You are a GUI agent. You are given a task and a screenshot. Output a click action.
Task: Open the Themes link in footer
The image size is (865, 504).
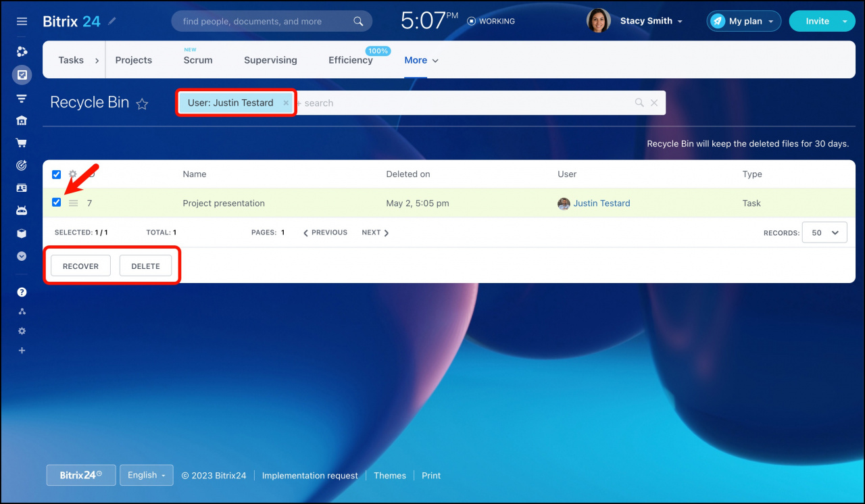coord(390,476)
